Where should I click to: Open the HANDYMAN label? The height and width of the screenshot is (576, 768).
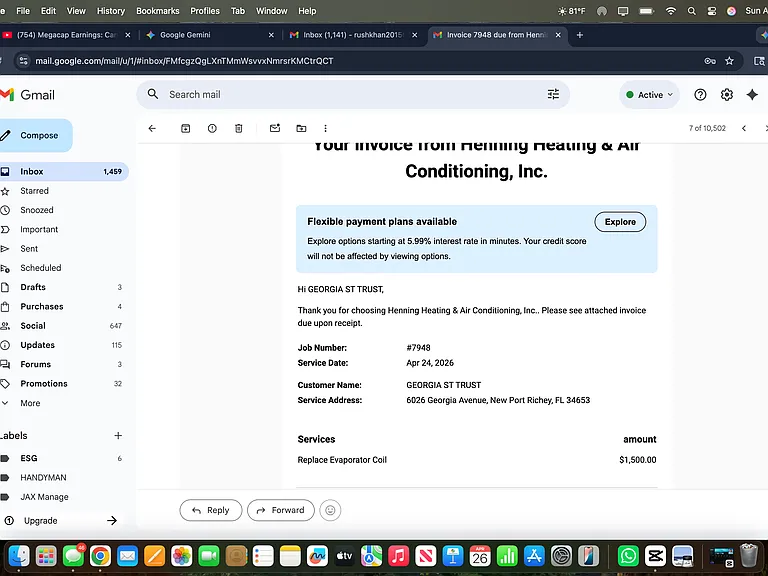point(63,478)
